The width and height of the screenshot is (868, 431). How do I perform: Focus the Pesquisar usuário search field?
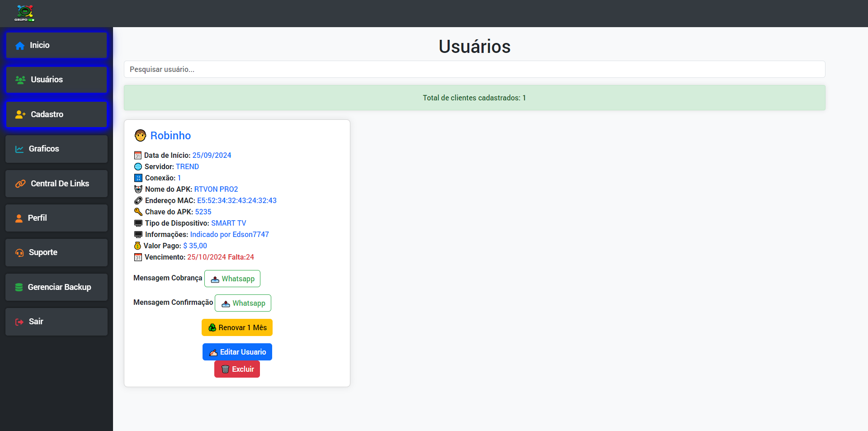point(474,69)
